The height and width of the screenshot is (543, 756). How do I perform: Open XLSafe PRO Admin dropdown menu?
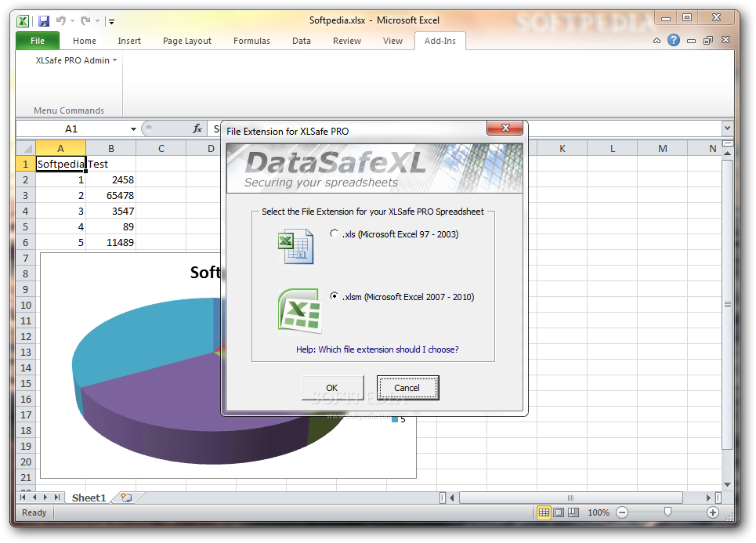coord(76,60)
